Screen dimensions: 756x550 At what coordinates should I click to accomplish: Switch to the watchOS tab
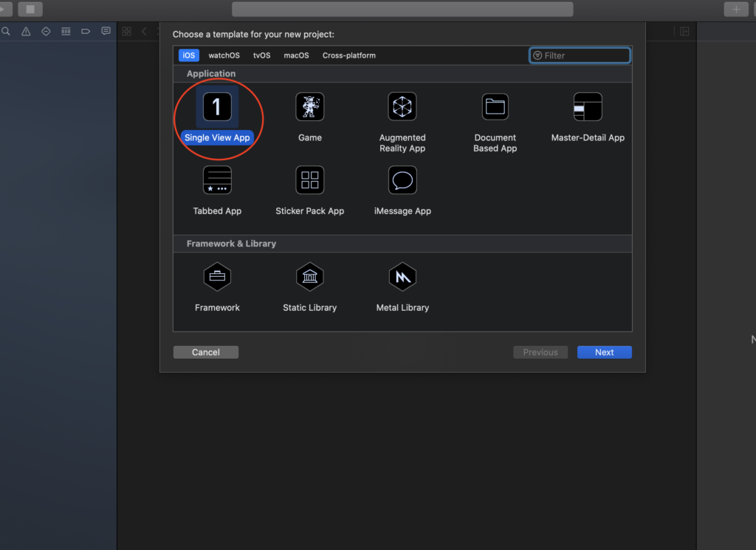tap(224, 55)
